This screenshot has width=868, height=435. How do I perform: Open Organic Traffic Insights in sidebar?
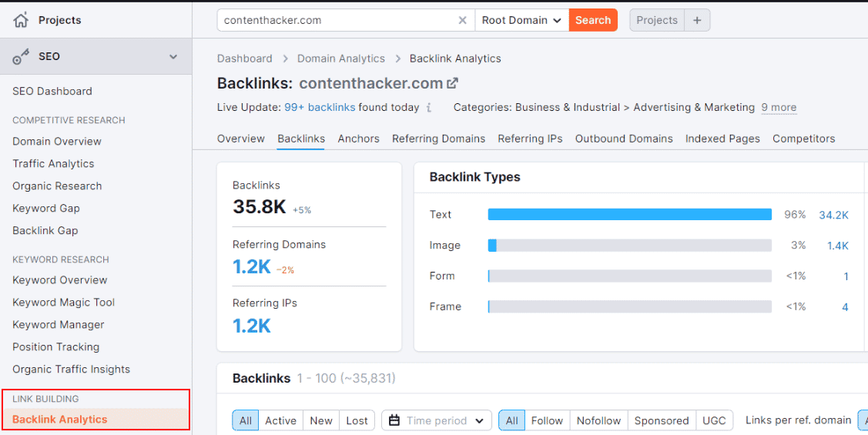(x=71, y=369)
